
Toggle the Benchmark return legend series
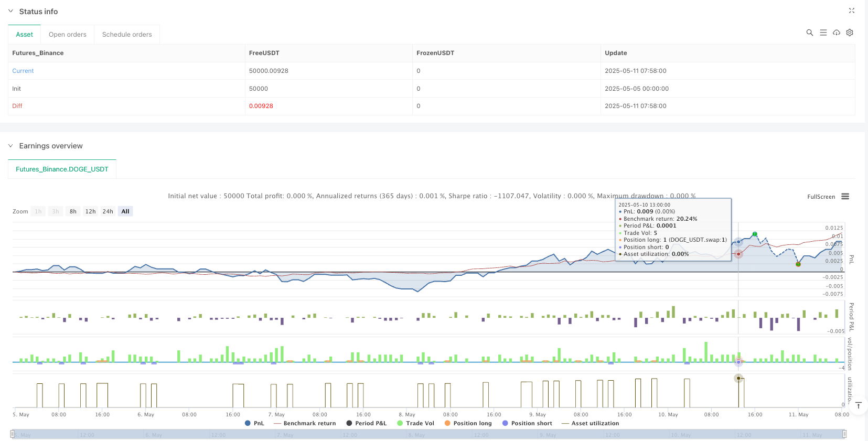pyautogui.click(x=305, y=423)
